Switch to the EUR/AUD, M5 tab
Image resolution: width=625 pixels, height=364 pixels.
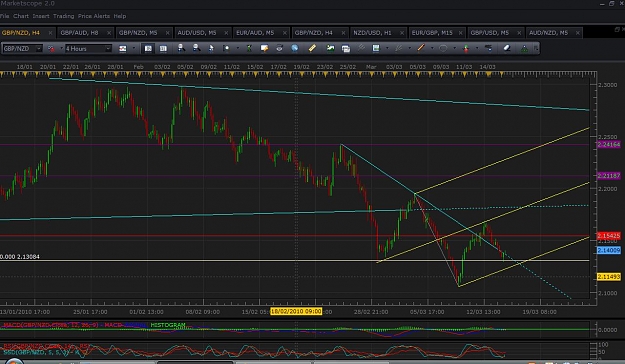click(255, 33)
